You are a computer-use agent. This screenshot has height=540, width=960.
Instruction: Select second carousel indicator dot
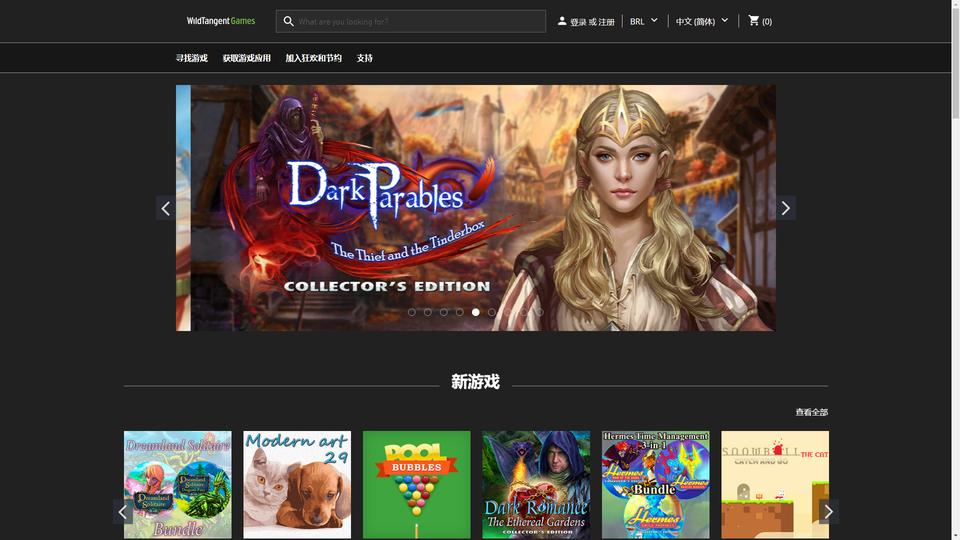coord(427,312)
